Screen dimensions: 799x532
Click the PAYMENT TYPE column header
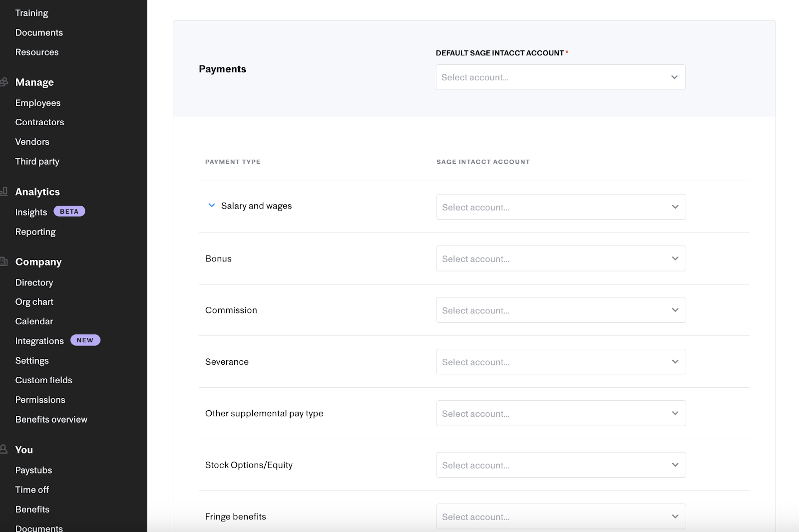[233, 162]
